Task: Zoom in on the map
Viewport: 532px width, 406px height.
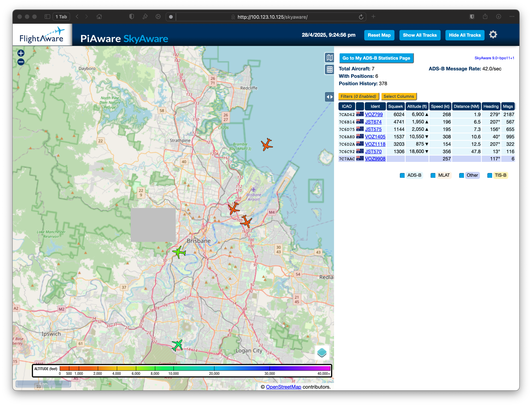Action: tap(21, 53)
